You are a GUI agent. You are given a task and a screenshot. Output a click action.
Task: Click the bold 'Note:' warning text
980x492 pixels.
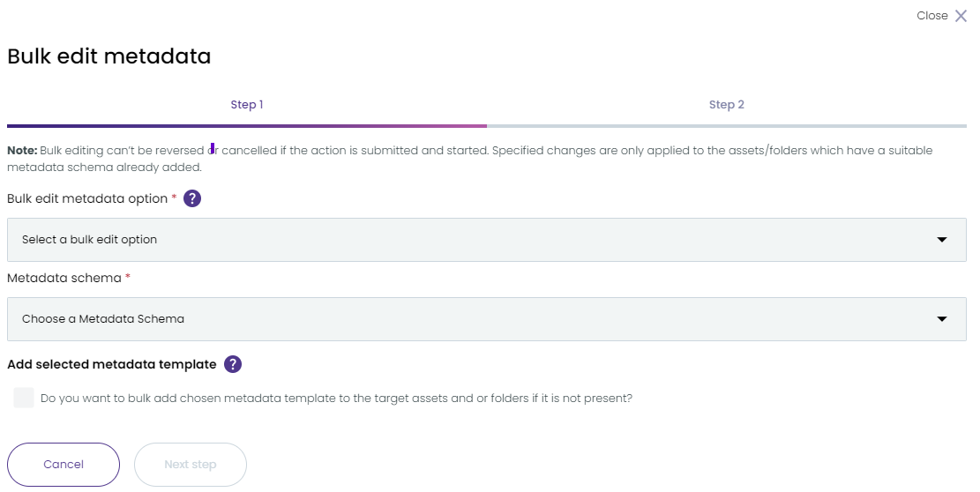pos(23,151)
